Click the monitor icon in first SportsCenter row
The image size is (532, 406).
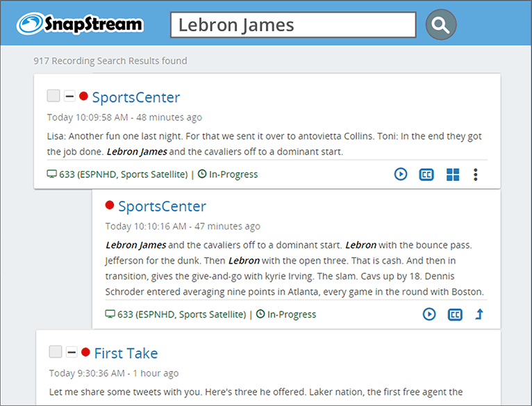(51, 174)
